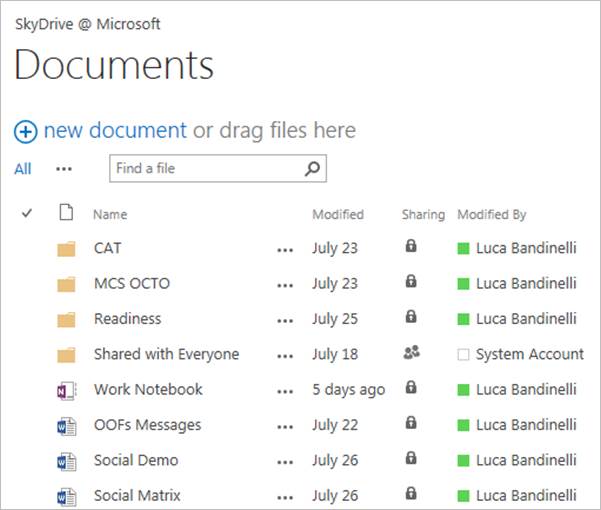This screenshot has height=510, width=601.
Task: Click Luca Bandinelli in the CAT row
Action: coord(526,248)
